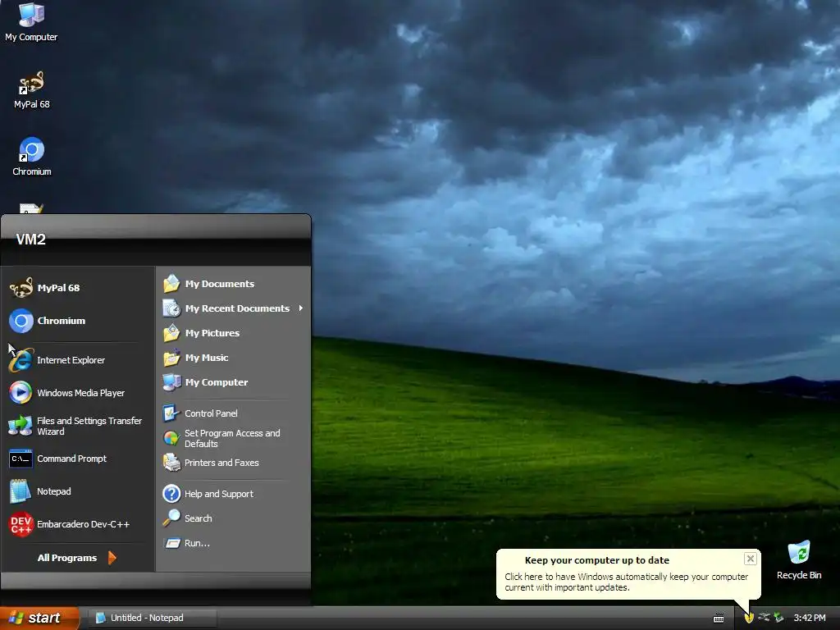This screenshot has height=630, width=840.
Task: Launch Embarcadero Dev-C++ icon
Action: (21, 524)
